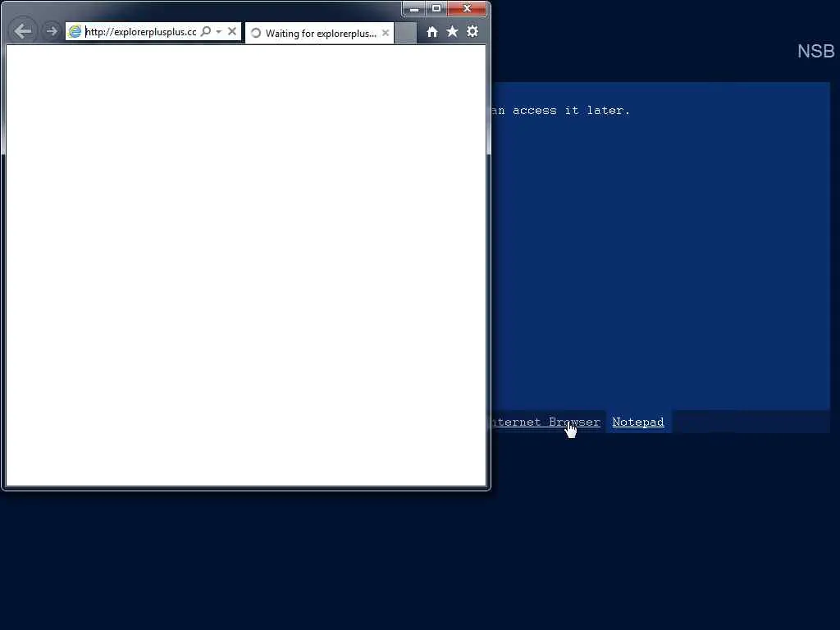Click the Internet Browser link
Image resolution: width=840 pixels, height=630 pixels.
pyautogui.click(x=546, y=422)
